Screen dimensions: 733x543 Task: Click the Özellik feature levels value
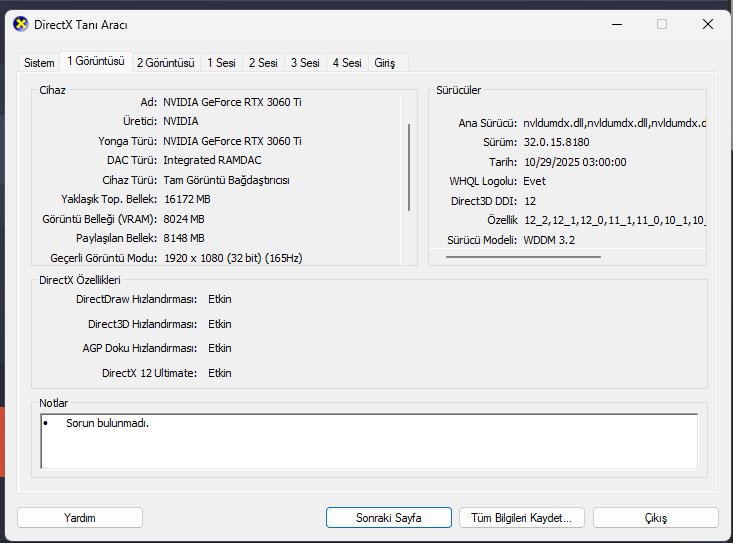615,220
